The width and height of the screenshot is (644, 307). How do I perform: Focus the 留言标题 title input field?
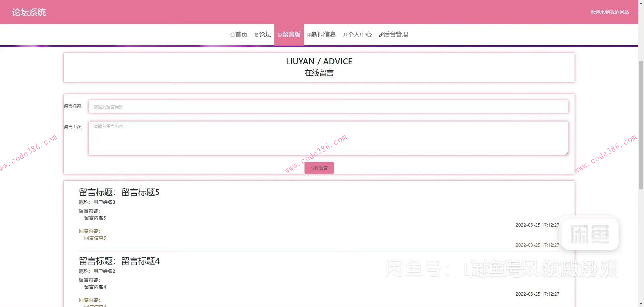328,107
